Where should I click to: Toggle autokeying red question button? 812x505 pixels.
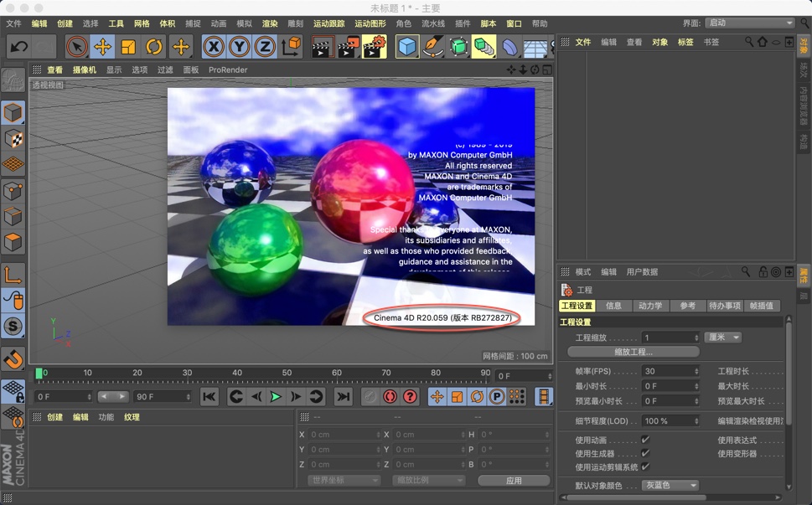coord(410,397)
